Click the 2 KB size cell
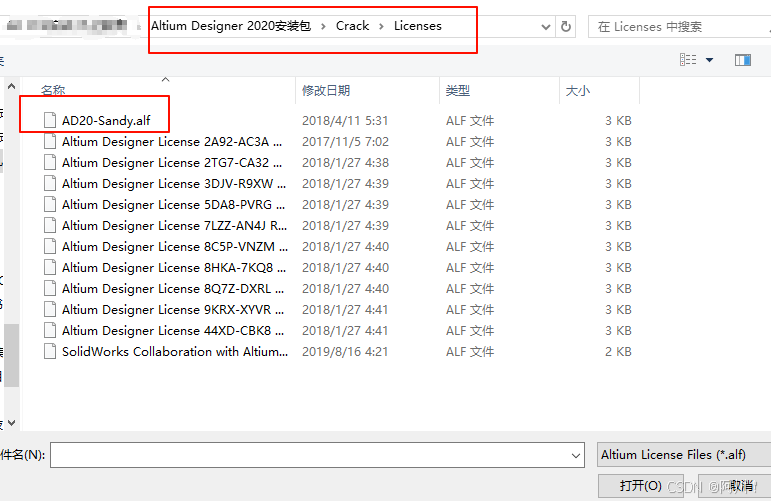The image size is (771, 501). click(x=618, y=352)
